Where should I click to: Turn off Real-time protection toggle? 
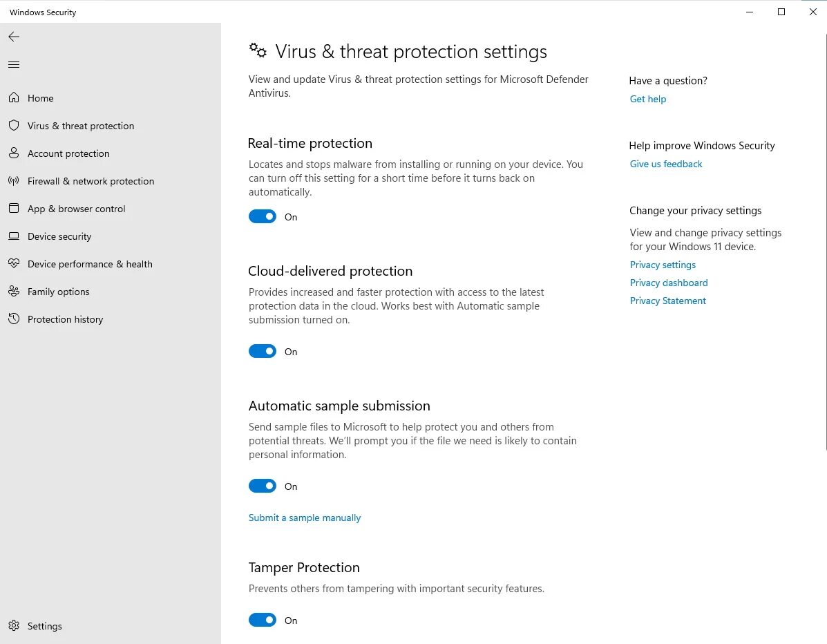(263, 217)
